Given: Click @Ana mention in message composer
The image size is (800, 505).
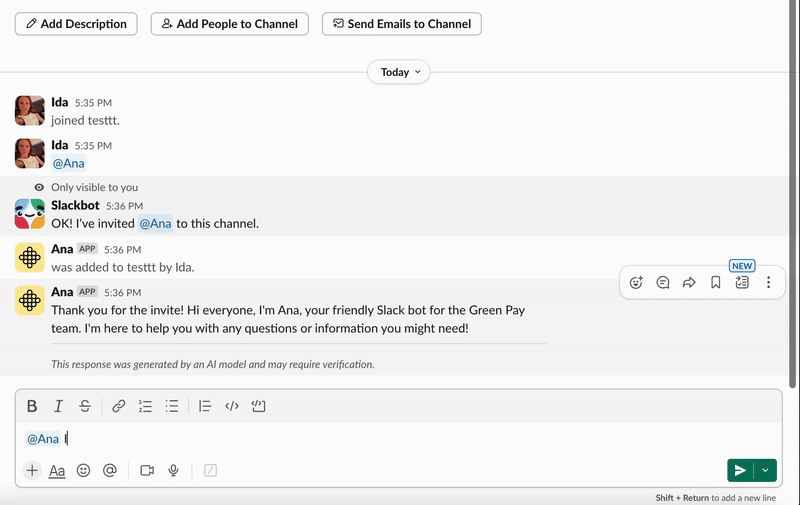Looking at the screenshot, I should point(43,439).
